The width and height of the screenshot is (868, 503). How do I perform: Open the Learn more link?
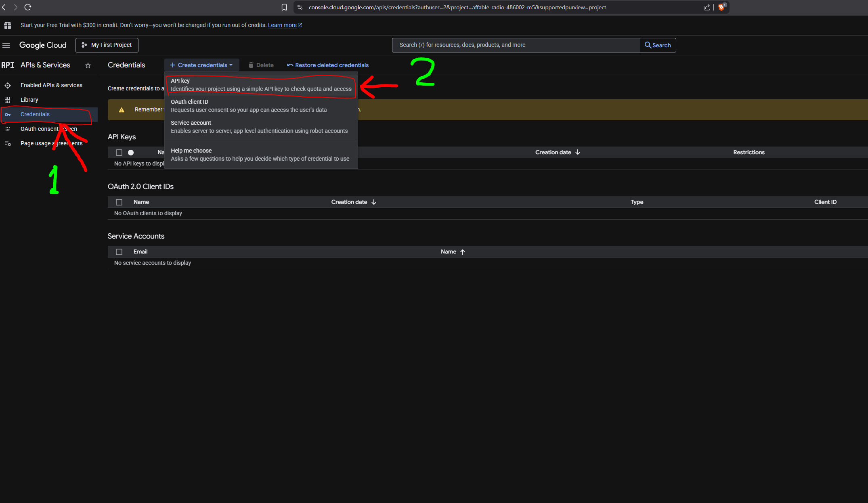[x=282, y=25]
